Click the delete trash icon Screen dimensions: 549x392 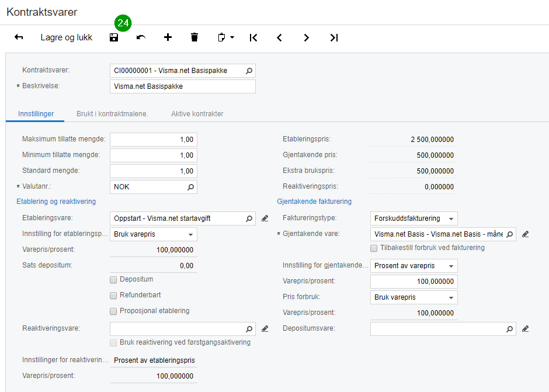point(194,37)
